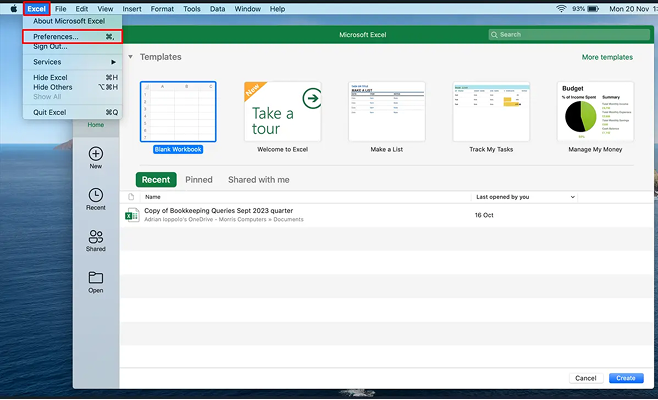Select the New plus-circle sidebar icon

click(96, 154)
